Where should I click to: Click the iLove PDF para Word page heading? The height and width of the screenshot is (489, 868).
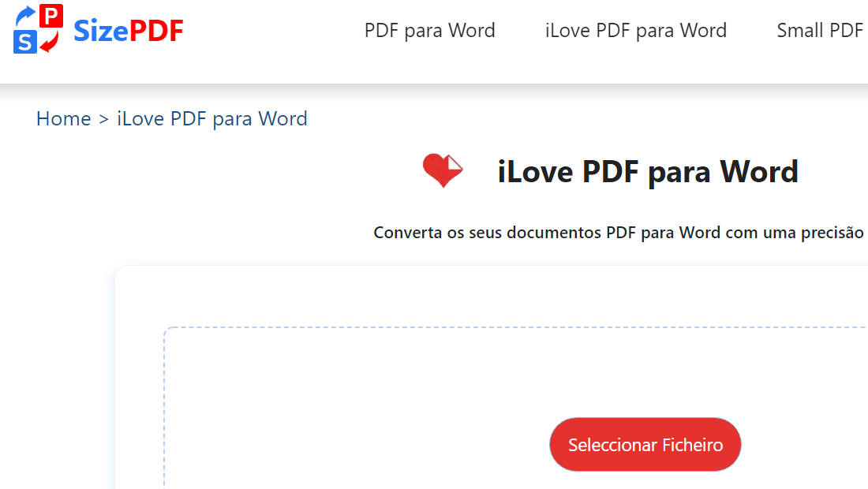point(647,171)
